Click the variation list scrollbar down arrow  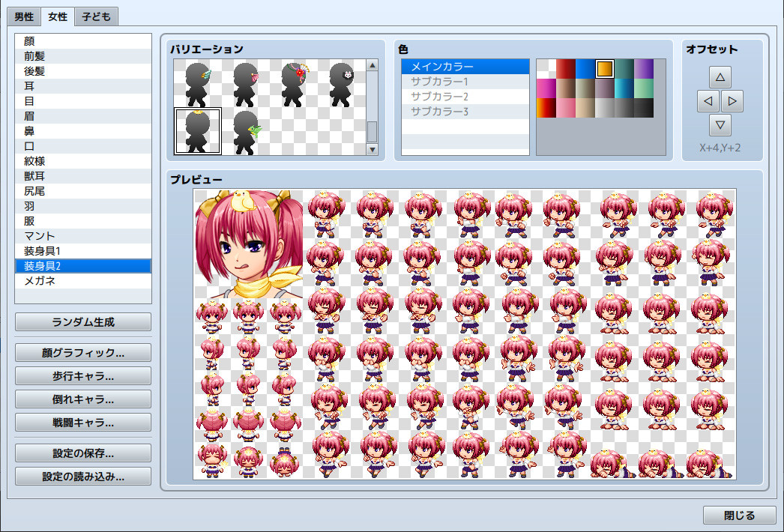(373, 149)
